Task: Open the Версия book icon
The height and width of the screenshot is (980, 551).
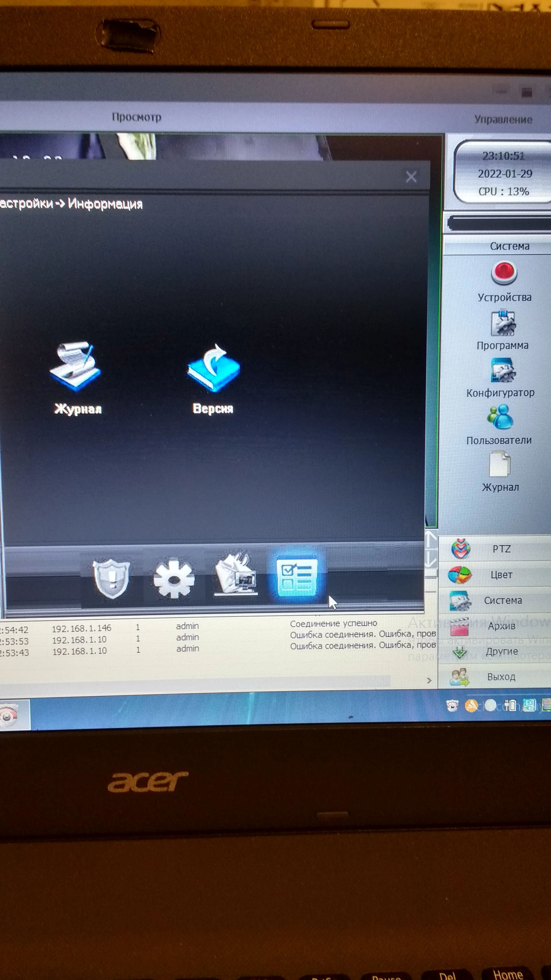Action: 213,367
